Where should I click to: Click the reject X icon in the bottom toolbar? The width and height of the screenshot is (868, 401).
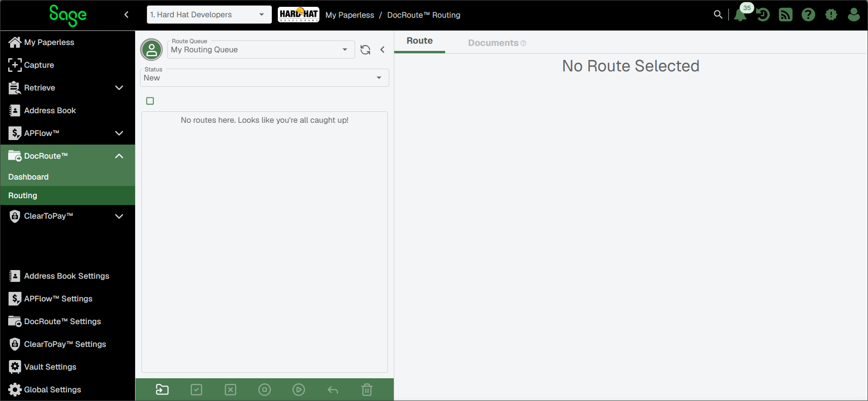231,390
